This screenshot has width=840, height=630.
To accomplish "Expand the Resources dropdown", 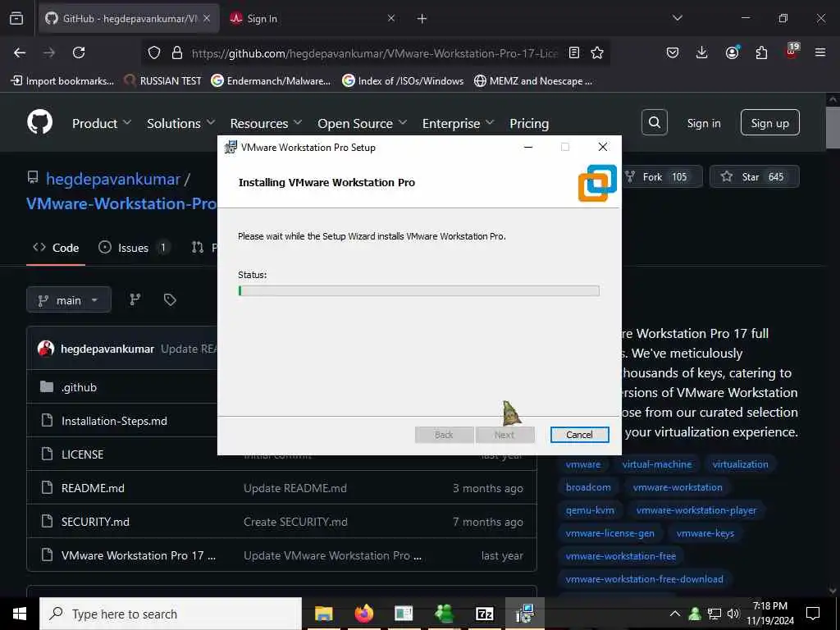I will tap(266, 123).
